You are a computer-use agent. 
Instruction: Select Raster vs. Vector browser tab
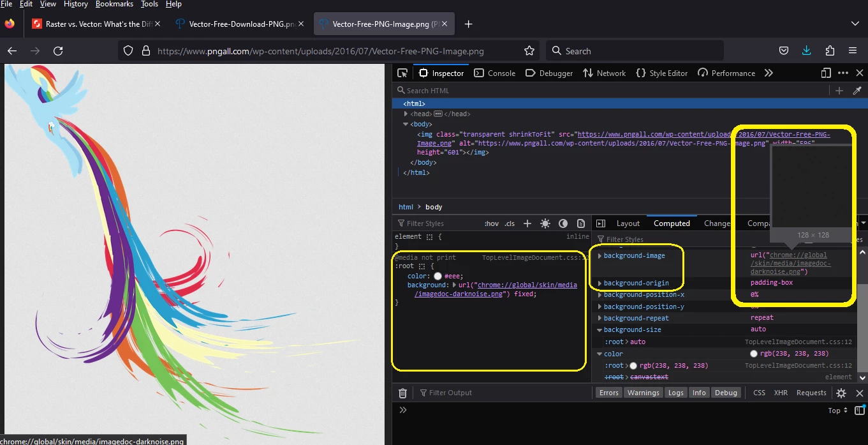click(96, 24)
